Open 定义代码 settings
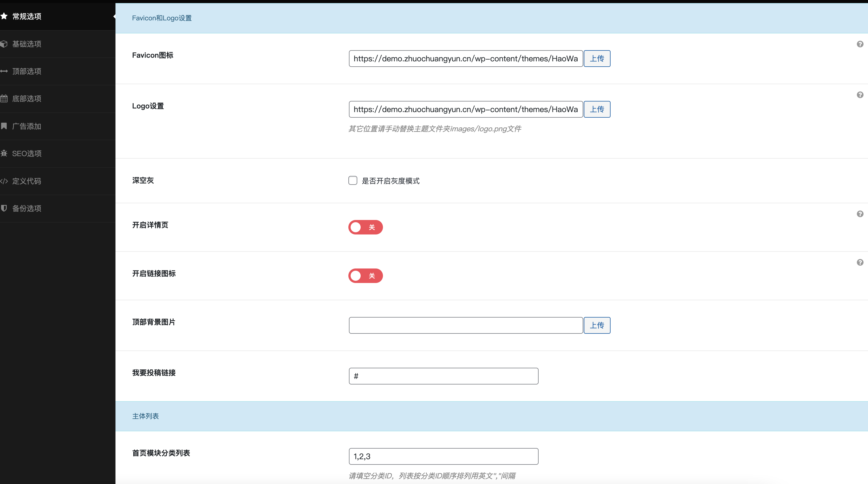Screen dimensions: 868x484 click(58, 181)
